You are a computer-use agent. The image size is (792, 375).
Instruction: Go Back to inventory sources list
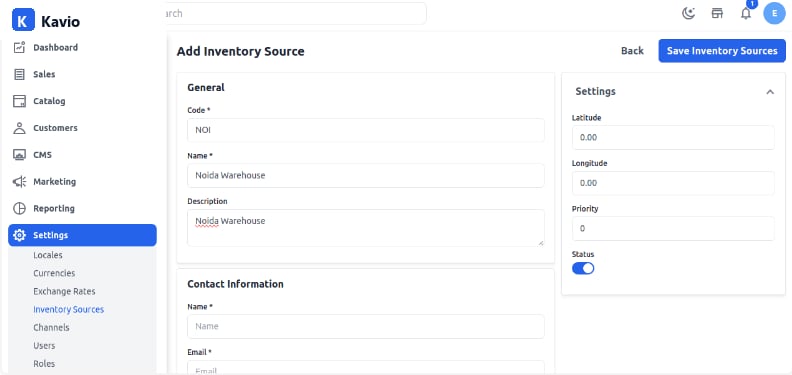(x=632, y=51)
